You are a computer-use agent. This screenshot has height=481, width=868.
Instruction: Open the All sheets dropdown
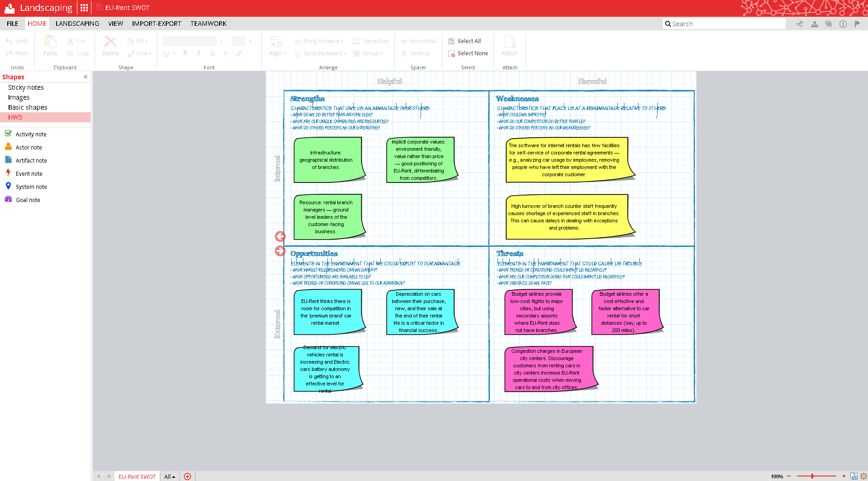pyautogui.click(x=170, y=476)
